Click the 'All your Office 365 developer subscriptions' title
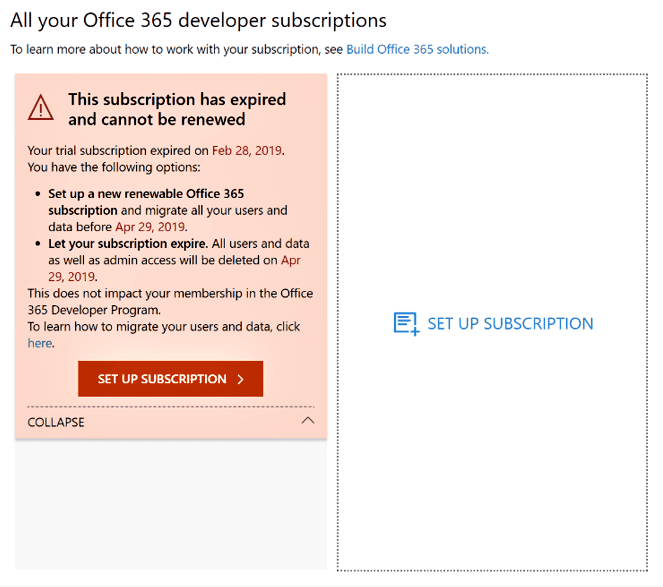Image resolution: width=663 pixels, height=587 pixels. click(x=198, y=20)
